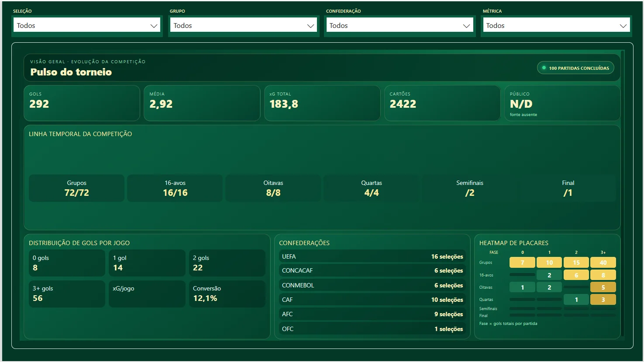Select the xG Total 183,8 card
The image size is (644, 362).
pos(322,103)
